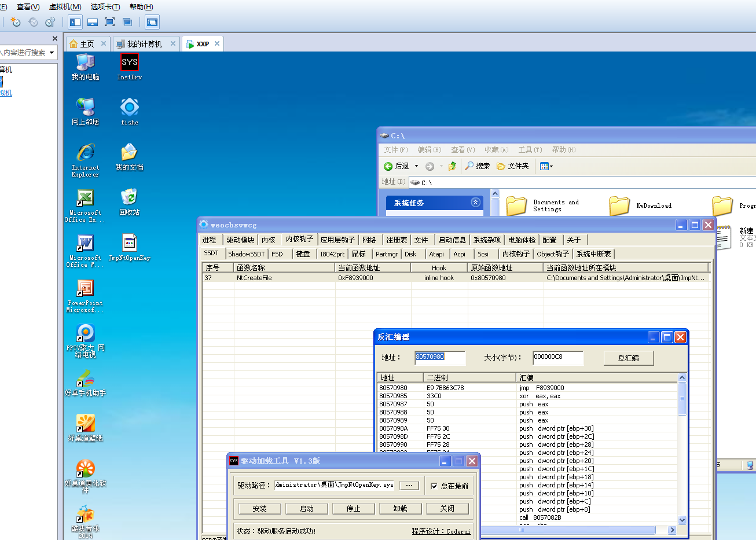This screenshot has width=756, height=540.
Task: Select the 酷我音乐 2014 desktop icon
Action: (x=85, y=521)
